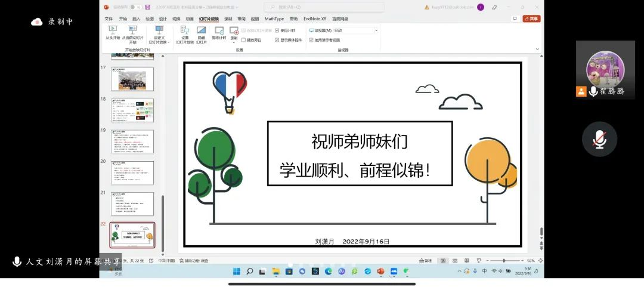Open Set Up Slide Show (设置幻灯片放映)
This screenshot has height=290, width=644.
pyautogui.click(x=185, y=32)
